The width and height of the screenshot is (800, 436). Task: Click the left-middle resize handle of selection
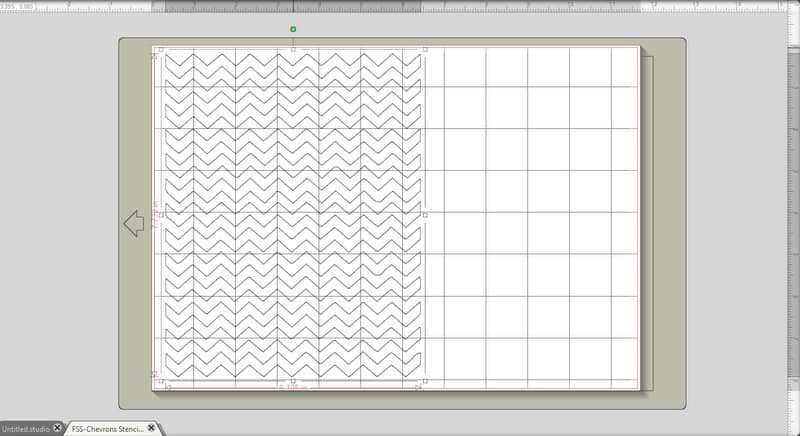pyautogui.click(x=161, y=214)
